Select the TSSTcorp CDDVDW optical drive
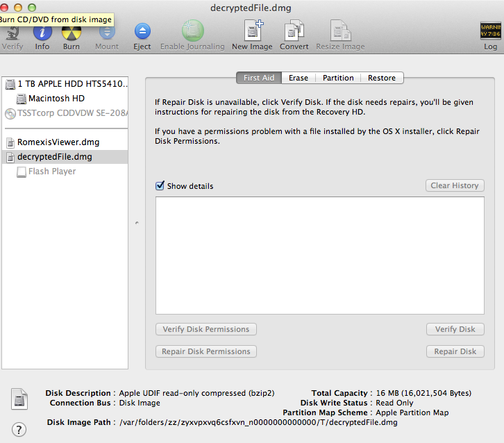The image size is (504, 443). coord(67,113)
